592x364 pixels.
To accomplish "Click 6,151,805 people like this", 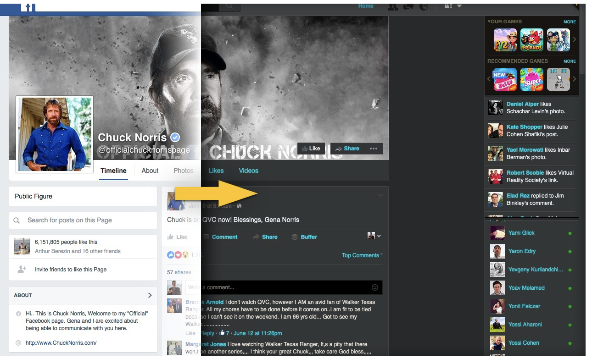I will [x=66, y=242].
